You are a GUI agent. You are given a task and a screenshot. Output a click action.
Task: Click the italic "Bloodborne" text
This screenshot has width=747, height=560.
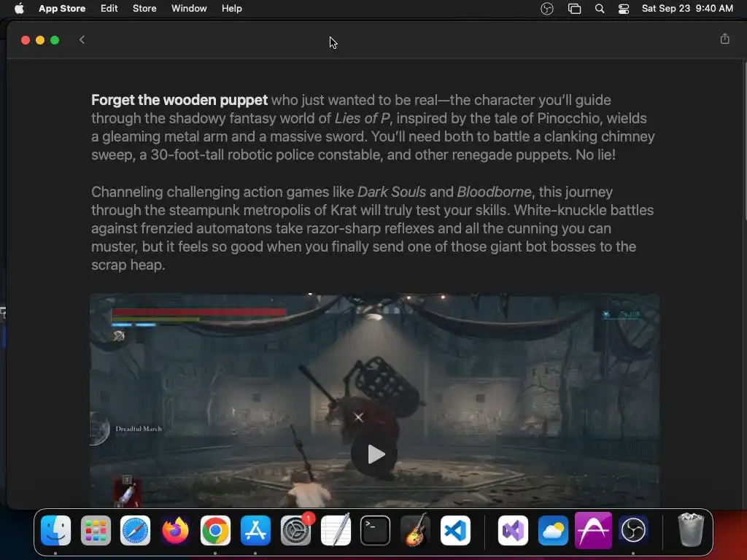point(494,192)
